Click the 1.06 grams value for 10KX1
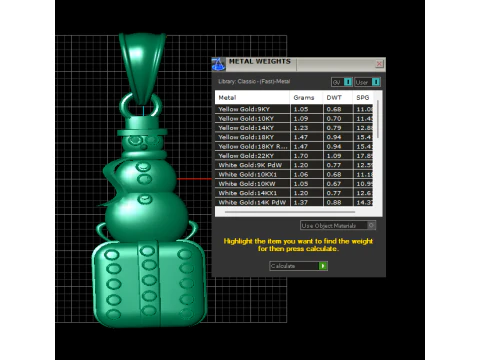Viewport: 480px width, 360px height. 301,174
